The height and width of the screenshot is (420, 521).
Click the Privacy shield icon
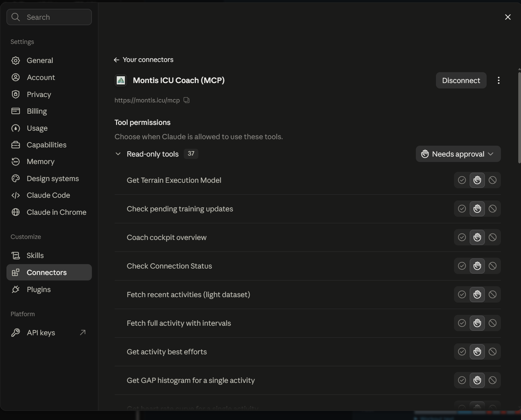tap(16, 94)
